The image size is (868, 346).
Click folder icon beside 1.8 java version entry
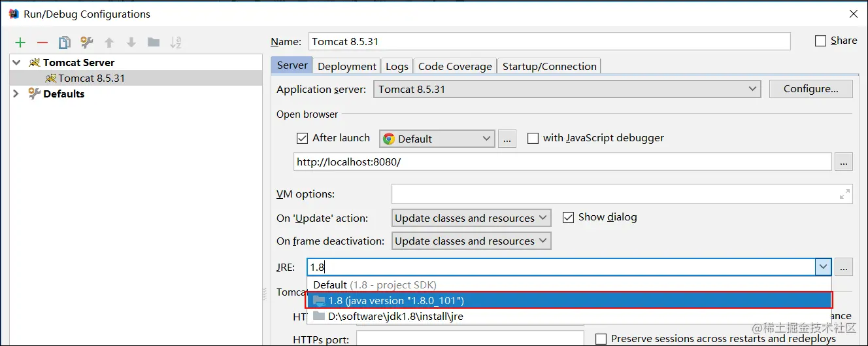pyautogui.click(x=319, y=300)
